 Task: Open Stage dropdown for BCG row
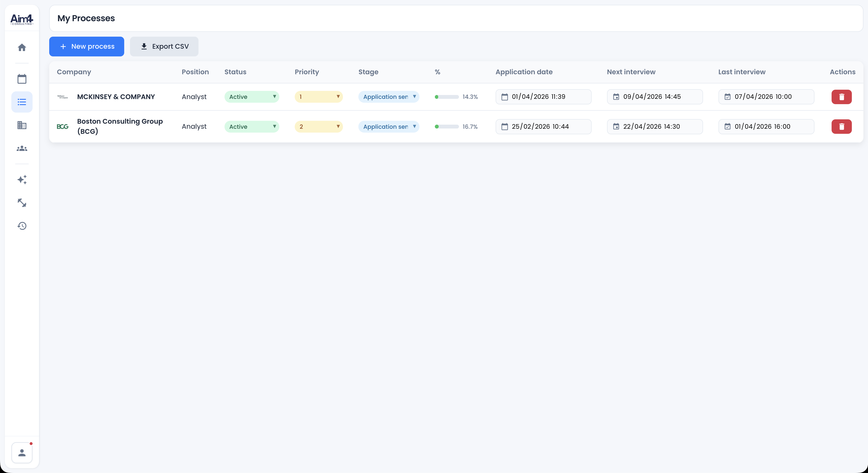click(389, 127)
